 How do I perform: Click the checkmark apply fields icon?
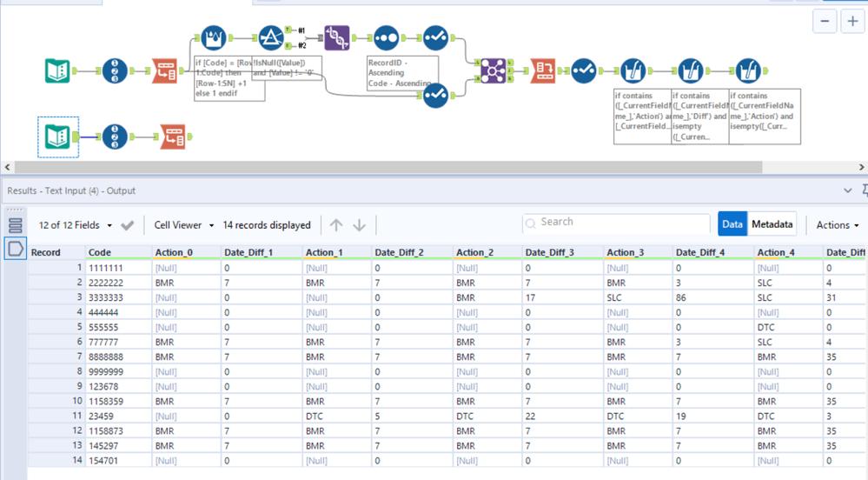click(128, 225)
